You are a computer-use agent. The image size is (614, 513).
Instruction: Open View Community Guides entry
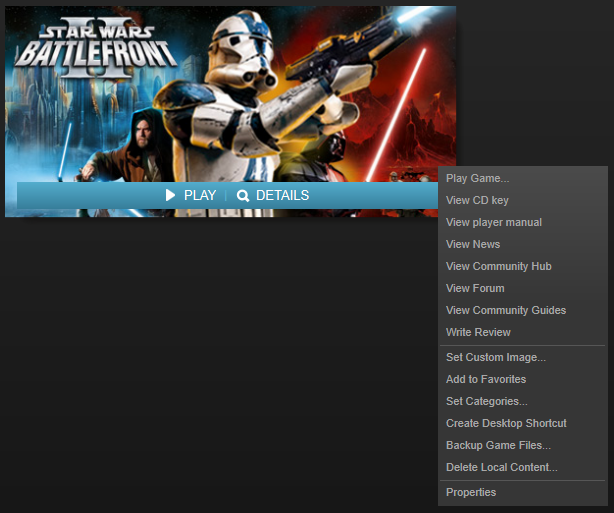point(523,310)
